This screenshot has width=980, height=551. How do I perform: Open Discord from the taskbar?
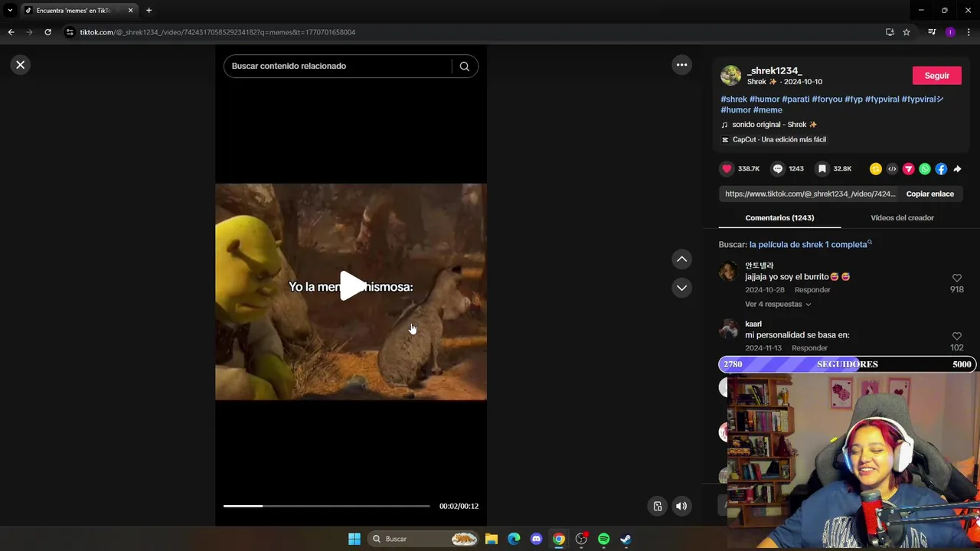(x=537, y=539)
